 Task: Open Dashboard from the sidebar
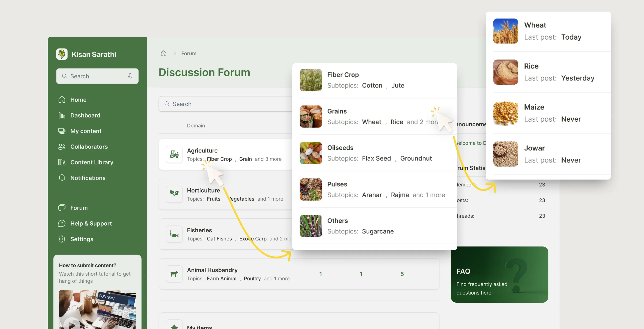[x=85, y=115]
